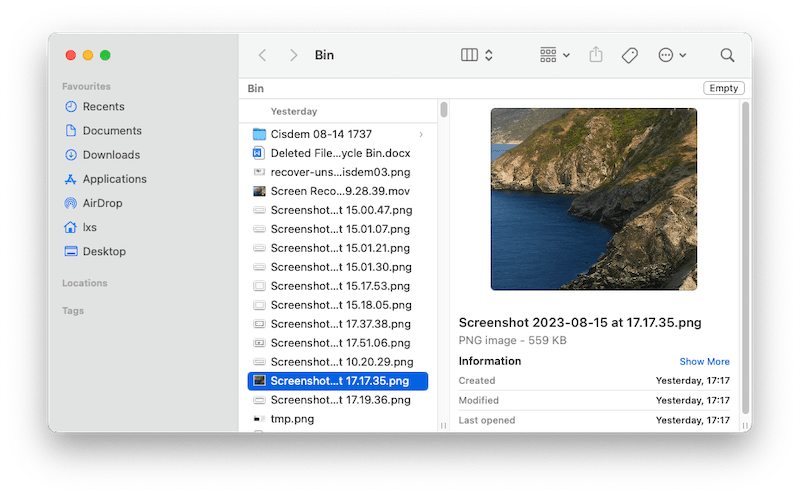Click the Desktop monitor icon
Viewport: 800px width, 496px height.
[71, 251]
